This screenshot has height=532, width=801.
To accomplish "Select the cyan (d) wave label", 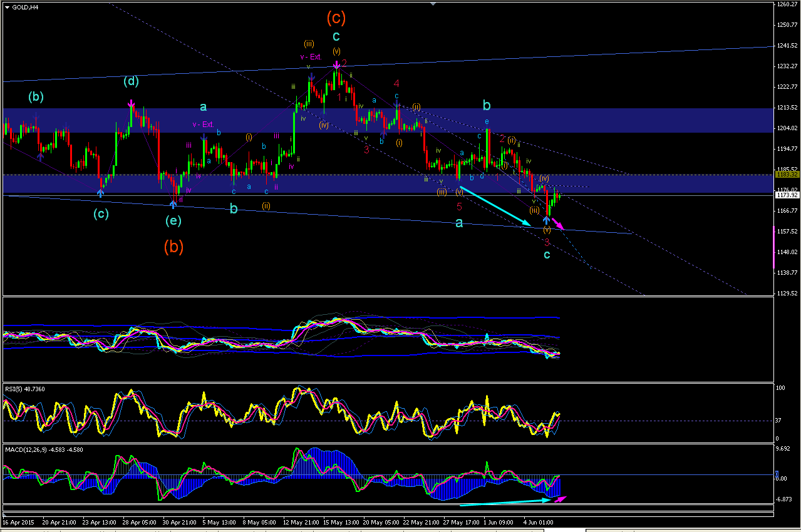I will (131, 81).
